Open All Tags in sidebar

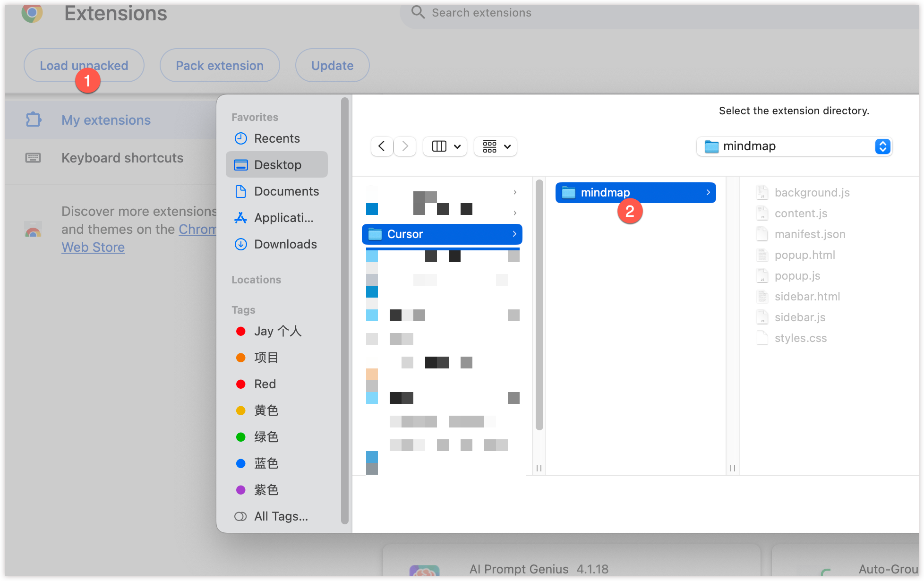pyautogui.click(x=281, y=516)
